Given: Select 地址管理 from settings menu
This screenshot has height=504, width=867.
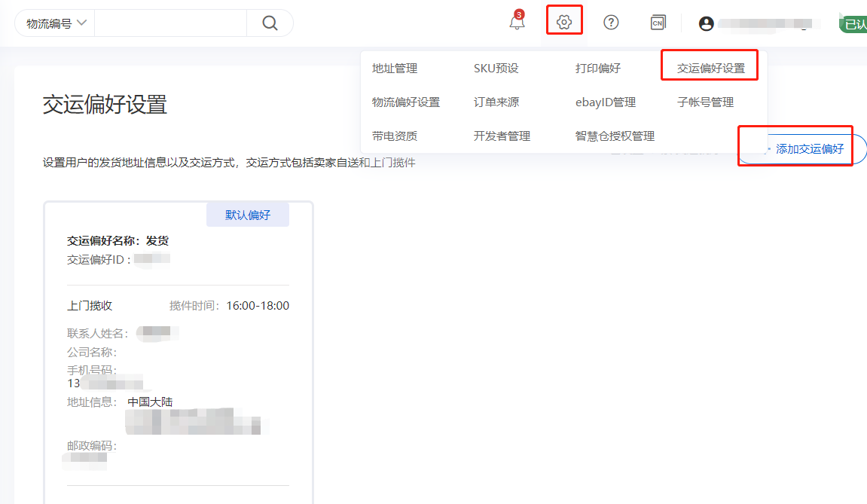Looking at the screenshot, I should click(x=395, y=69).
